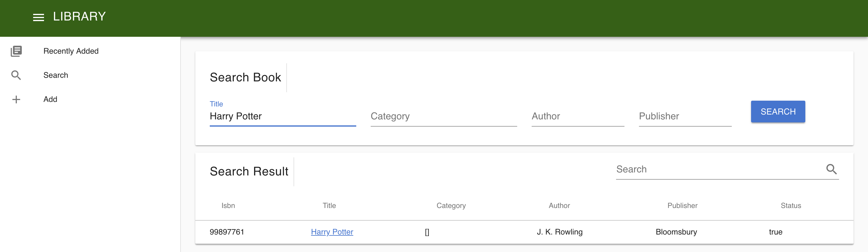This screenshot has height=252, width=868.
Task: Sort results by Isbn column header
Action: point(228,206)
